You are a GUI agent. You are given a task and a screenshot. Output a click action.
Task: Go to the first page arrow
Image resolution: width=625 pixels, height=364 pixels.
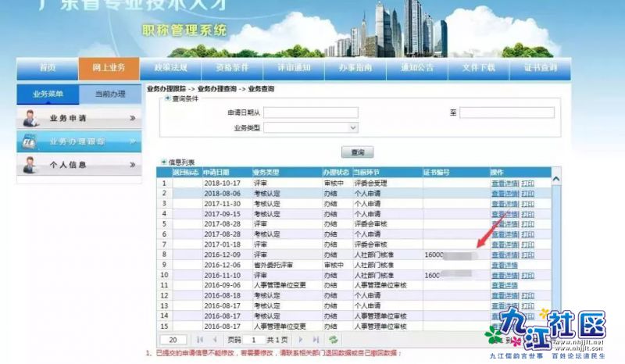click(200, 340)
